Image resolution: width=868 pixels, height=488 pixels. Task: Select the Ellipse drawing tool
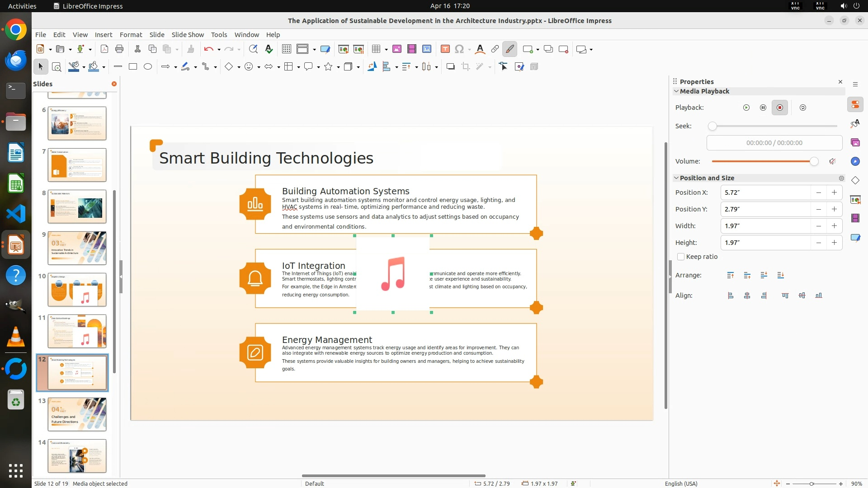click(147, 67)
